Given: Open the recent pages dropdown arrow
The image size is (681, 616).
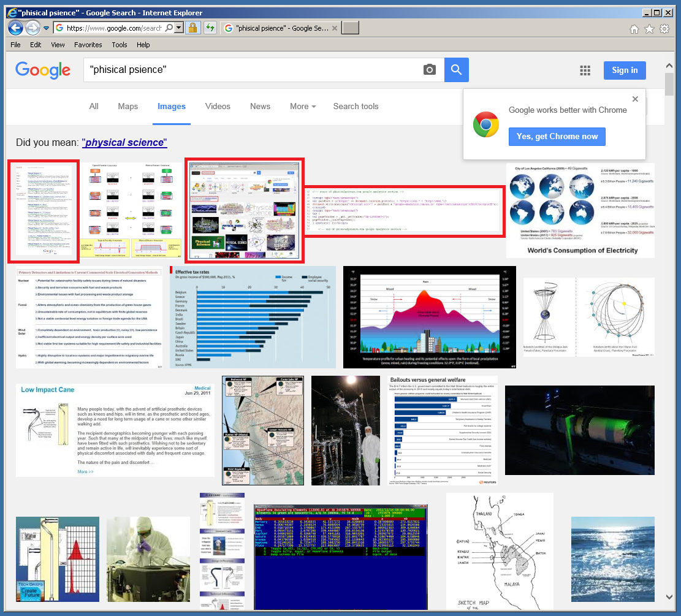Looking at the screenshot, I should tap(46, 29).
